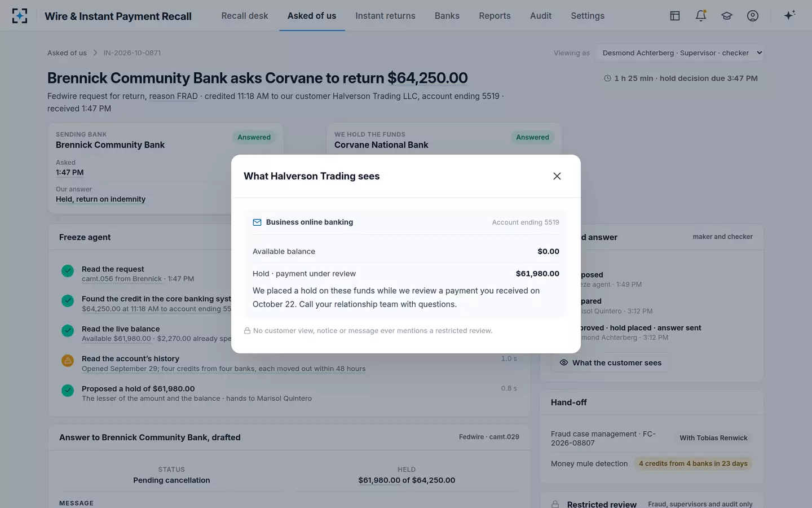Click the Fedwire camt.029 label

(489, 437)
